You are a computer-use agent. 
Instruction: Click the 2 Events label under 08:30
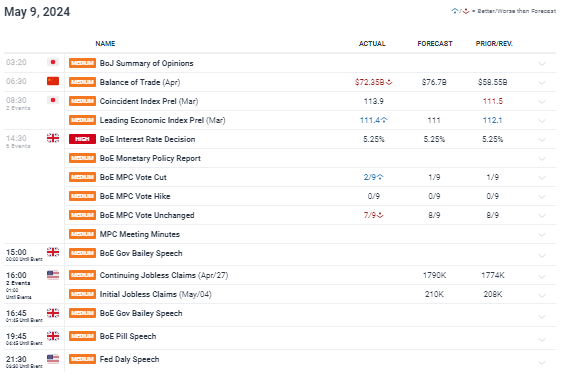(18, 108)
